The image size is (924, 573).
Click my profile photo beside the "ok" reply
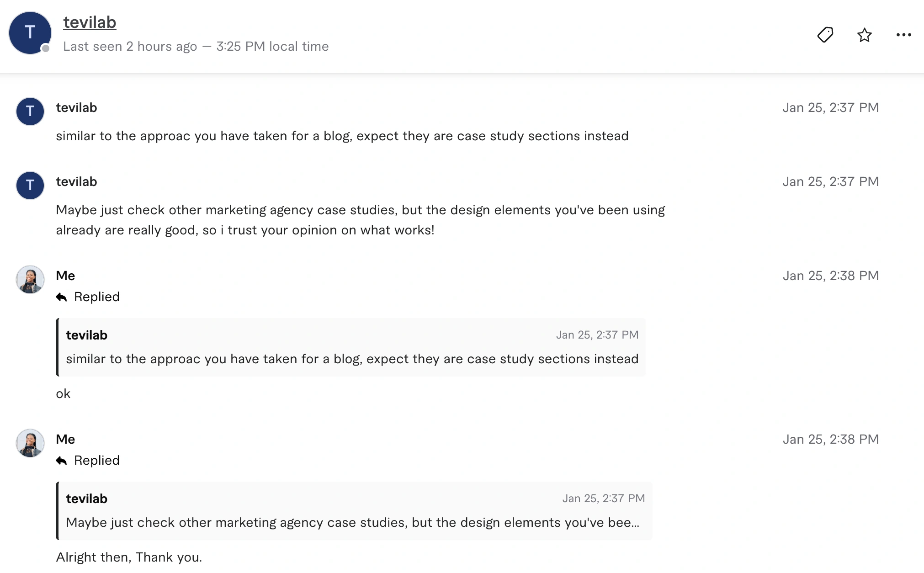pyautogui.click(x=30, y=280)
